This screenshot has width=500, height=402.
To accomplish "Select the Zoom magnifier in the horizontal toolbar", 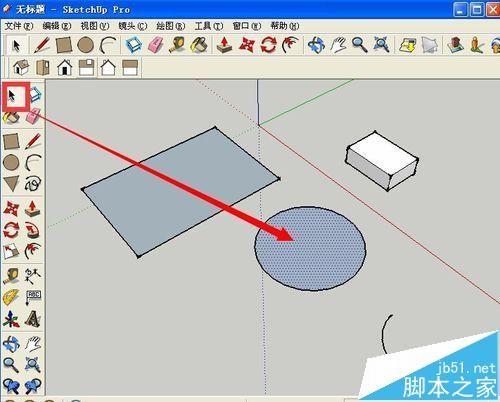I will 360,45.
